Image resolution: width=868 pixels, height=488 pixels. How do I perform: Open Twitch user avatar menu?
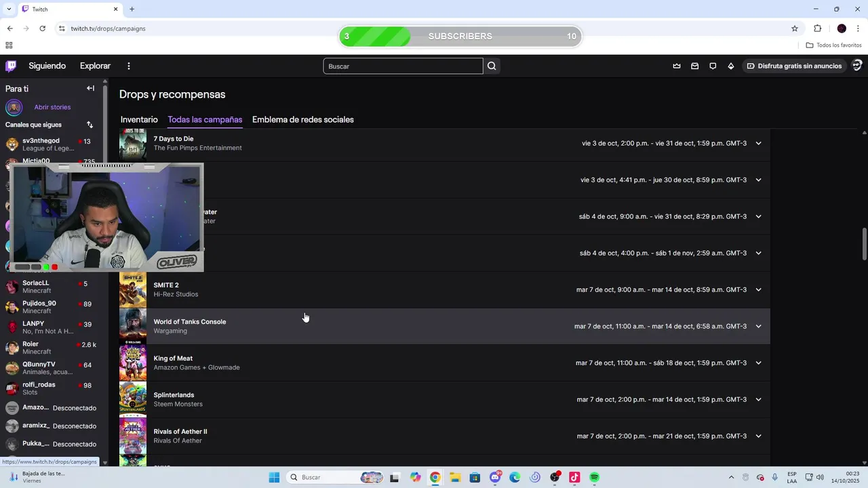click(x=857, y=66)
